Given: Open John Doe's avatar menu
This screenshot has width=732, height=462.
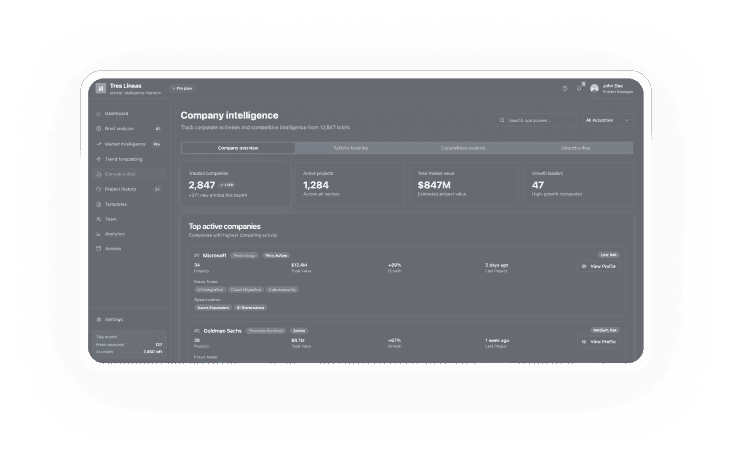Looking at the screenshot, I should click(594, 88).
